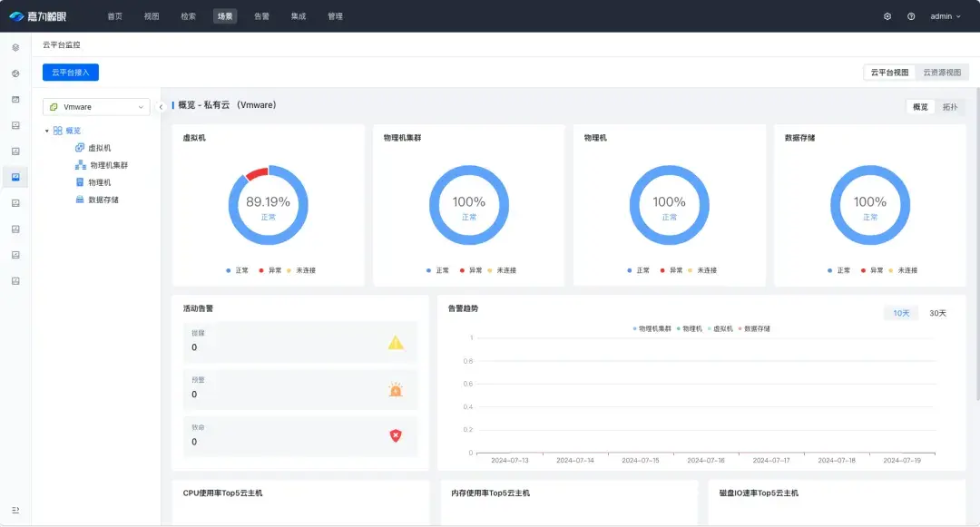Select the 物理机集群 tree node icon
Image resolution: width=980 pixels, height=527 pixels.
click(81, 165)
